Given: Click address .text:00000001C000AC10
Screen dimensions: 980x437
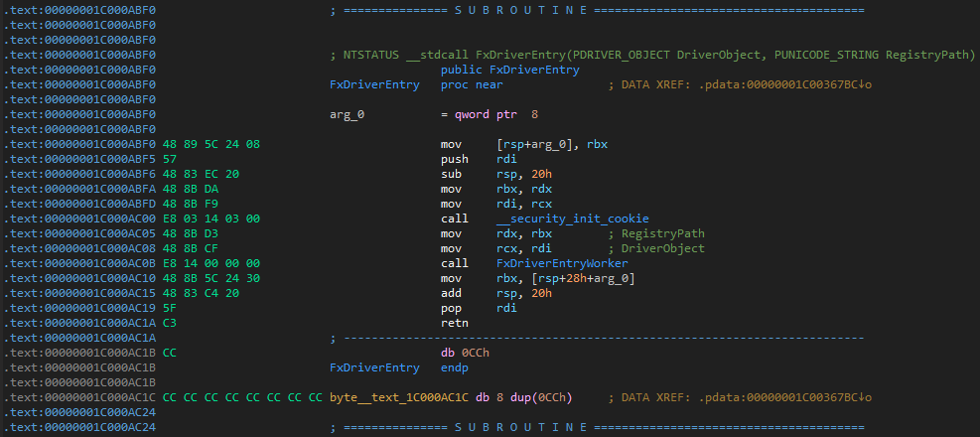Looking at the screenshot, I should [x=79, y=278].
